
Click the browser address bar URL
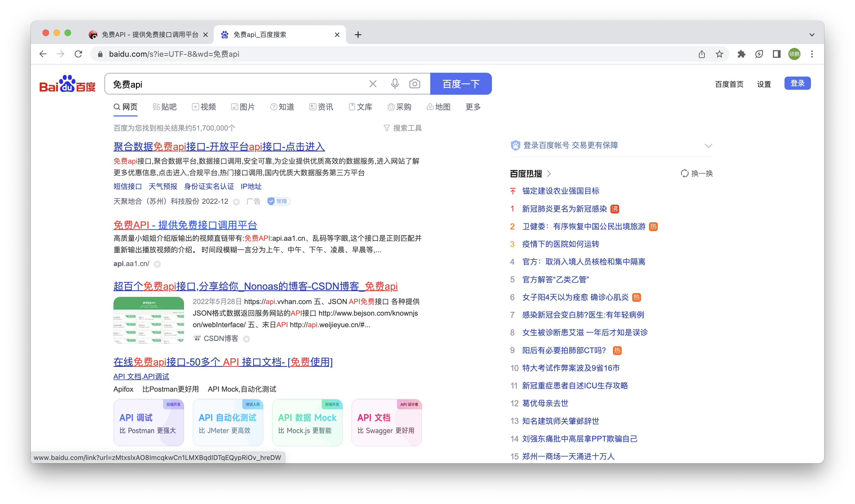(174, 54)
